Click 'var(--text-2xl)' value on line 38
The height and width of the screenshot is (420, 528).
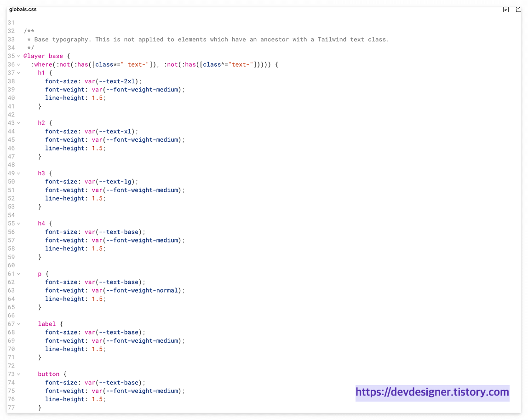tap(111, 81)
